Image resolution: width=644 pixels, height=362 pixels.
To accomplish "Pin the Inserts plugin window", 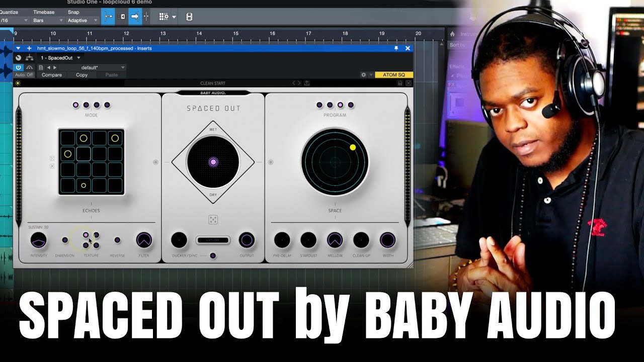I will click(x=396, y=48).
